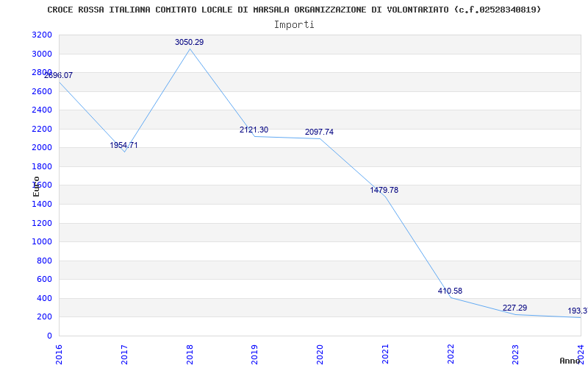Click the 1400 y-axis tick label

(42, 205)
